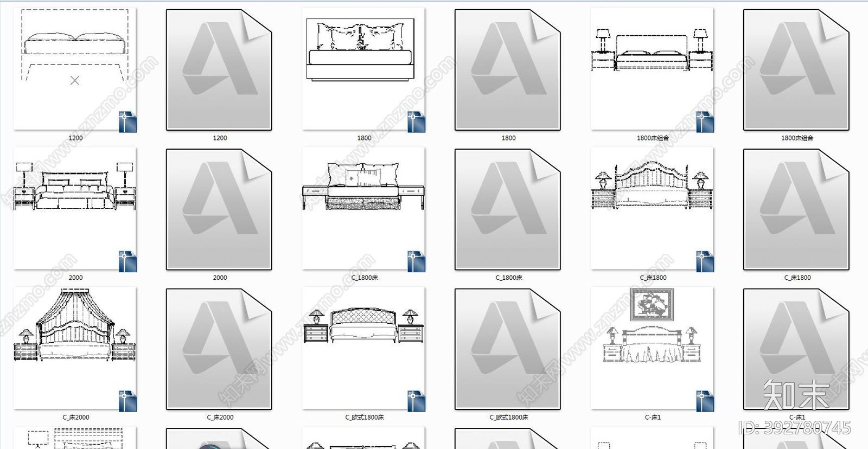Click the 1200 label under the bed drawing
This screenshot has width=868, height=449.
pyautogui.click(x=75, y=138)
